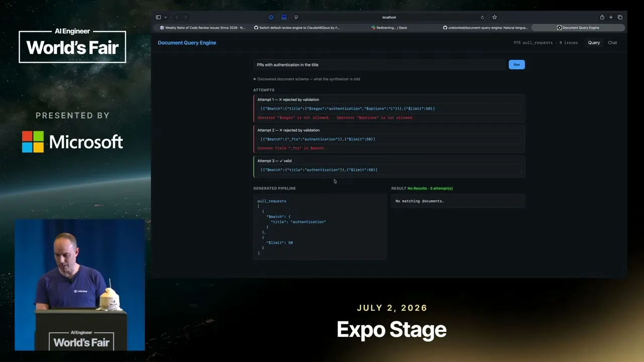Image resolution: width=644 pixels, height=362 pixels.
Task: Click the Document Query Engine page title
Action: 187,43
